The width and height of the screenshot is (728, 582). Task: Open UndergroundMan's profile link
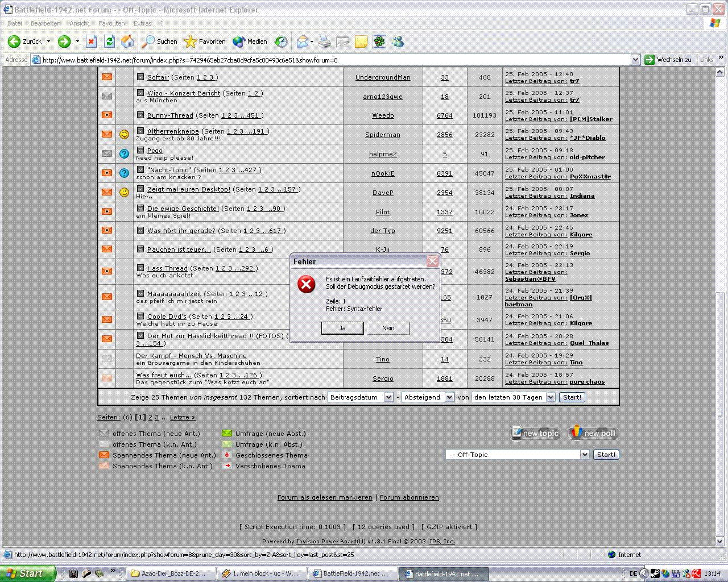[x=383, y=77]
